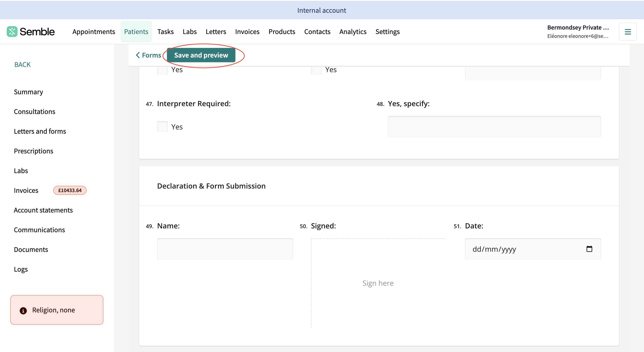Open the Analytics section
This screenshot has width=644, height=352.
pos(353,32)
